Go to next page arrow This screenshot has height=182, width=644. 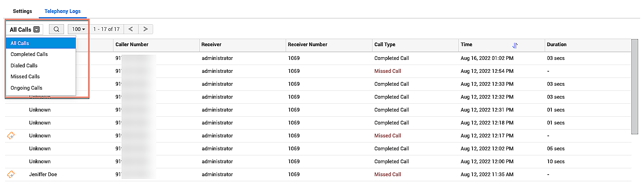(x=146, y=29)
